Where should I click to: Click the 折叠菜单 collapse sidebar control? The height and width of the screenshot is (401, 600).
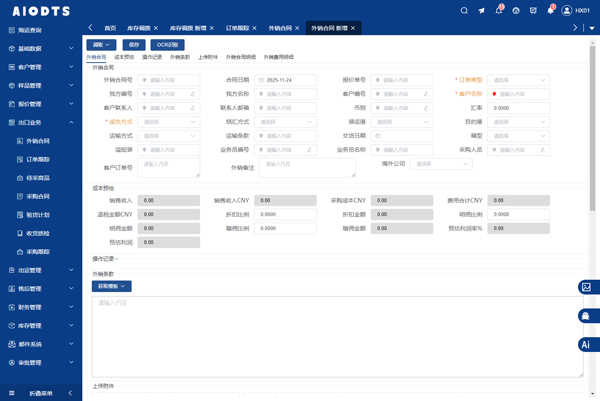40,393
